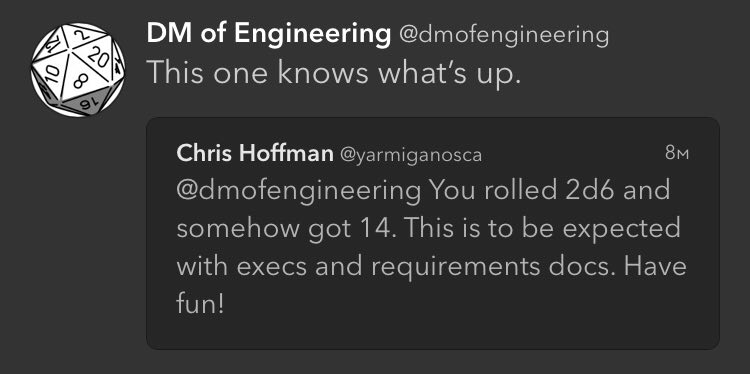The height and width of the screenshot is (374, 750).
Task: Click the "fun!" text in quoted tweet
Action: pyautogui.click(x=200, y=304)
